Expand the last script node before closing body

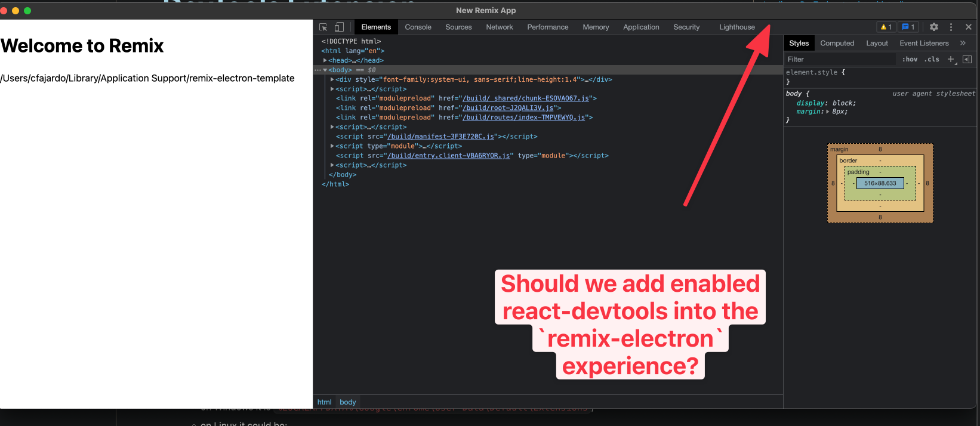(332, 165)
